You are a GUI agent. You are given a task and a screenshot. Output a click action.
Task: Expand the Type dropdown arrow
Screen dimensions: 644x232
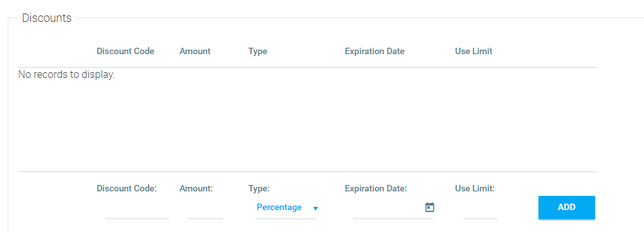(x=315, y=209)
